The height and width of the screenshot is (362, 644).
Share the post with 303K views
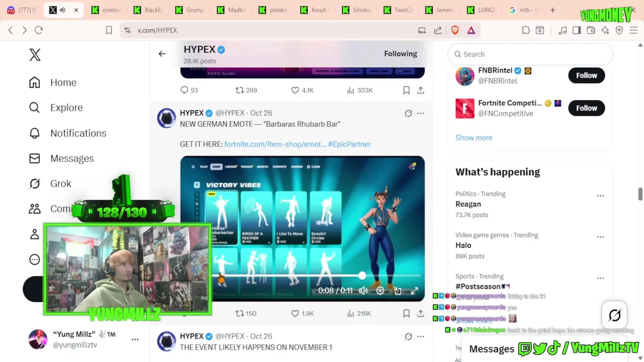point(421,90)
